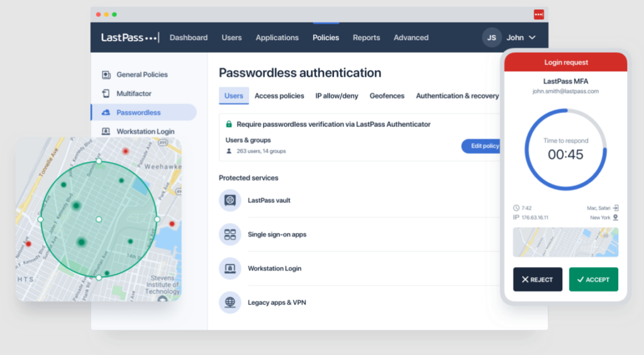Select Policies in the top navigation

(x=326, y=38)
